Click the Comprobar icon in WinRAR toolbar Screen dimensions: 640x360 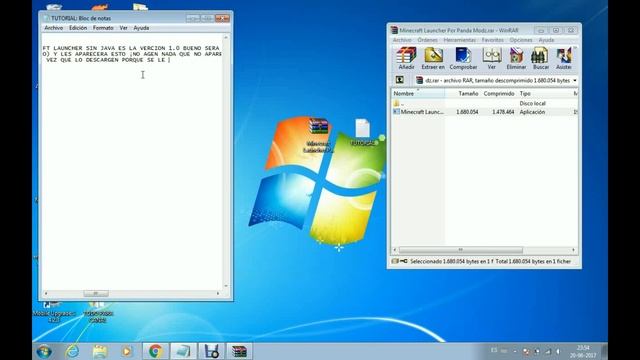point(463,58)
